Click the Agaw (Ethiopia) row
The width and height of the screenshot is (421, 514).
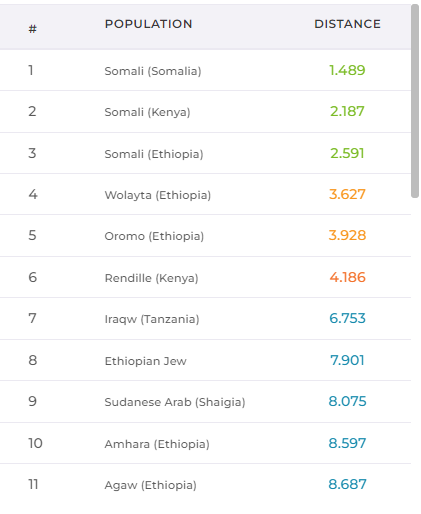click(x=205, y=485)
